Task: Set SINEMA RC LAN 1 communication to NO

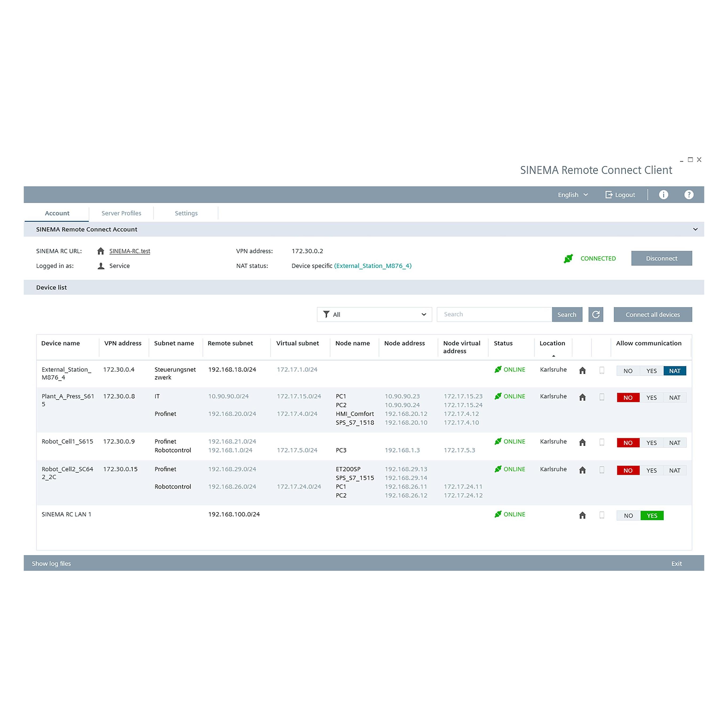Action: click(628, 516)
